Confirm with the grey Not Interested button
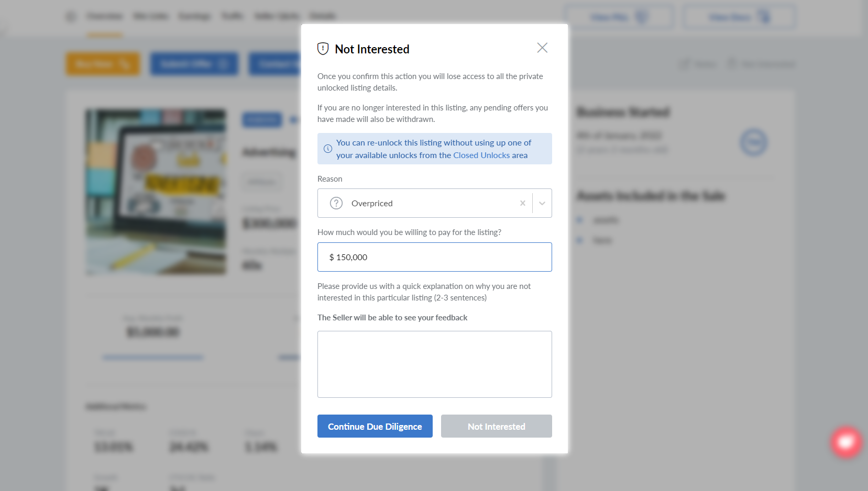The width and height of the screenshot is (868, 491). pos(496,426)
